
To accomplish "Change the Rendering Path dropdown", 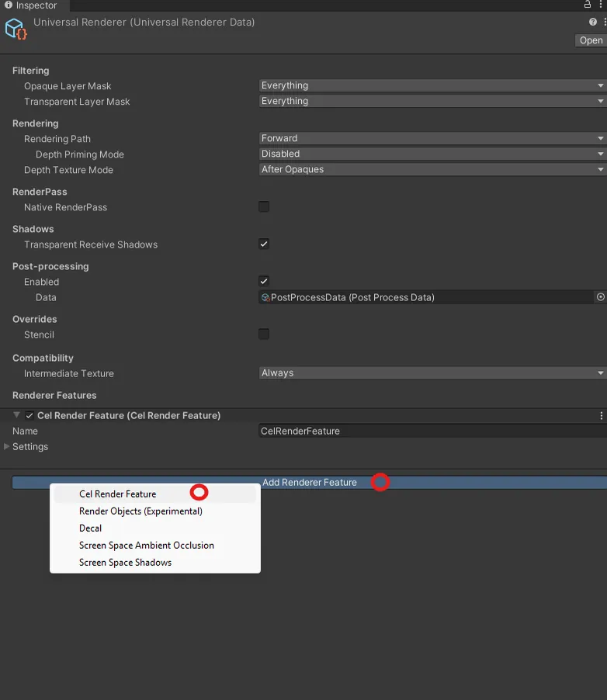I will pos(432,138).
